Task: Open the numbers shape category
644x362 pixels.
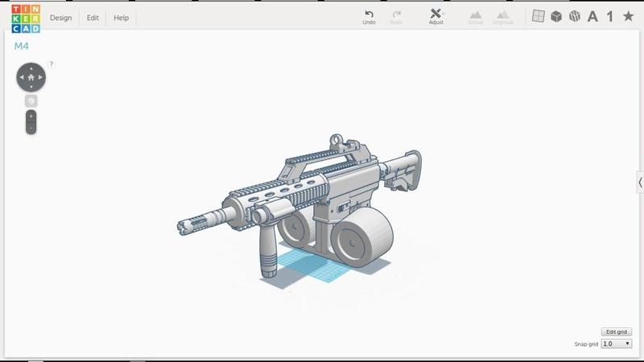Action: click(610, 16)
